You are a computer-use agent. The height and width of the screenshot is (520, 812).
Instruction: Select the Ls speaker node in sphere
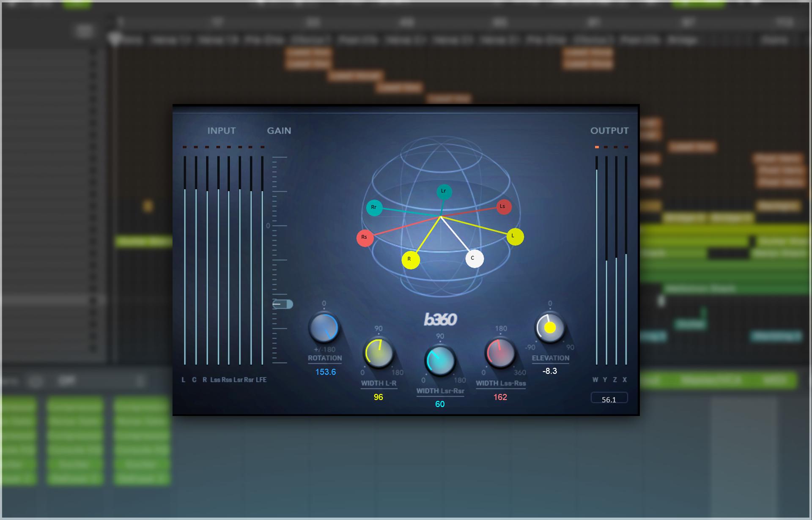pos(504,207)
